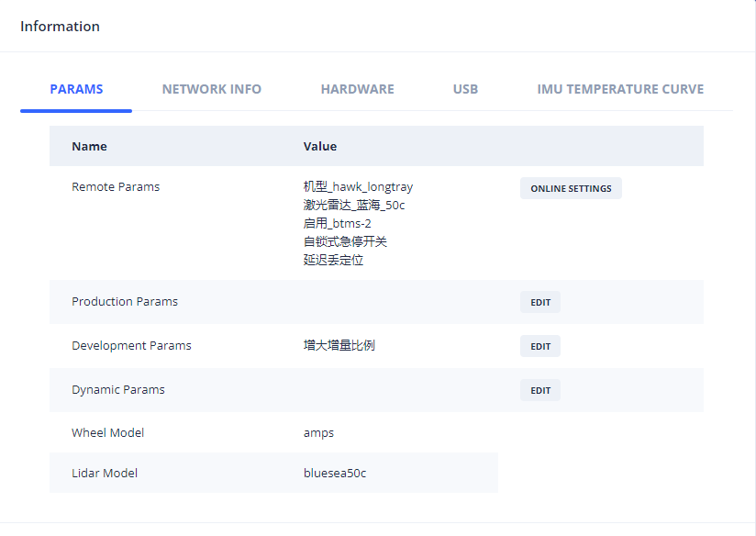This screenshot has width=756, height=536.
Task: Click the 增大增量比例 development value
Action: coord(339,346)
